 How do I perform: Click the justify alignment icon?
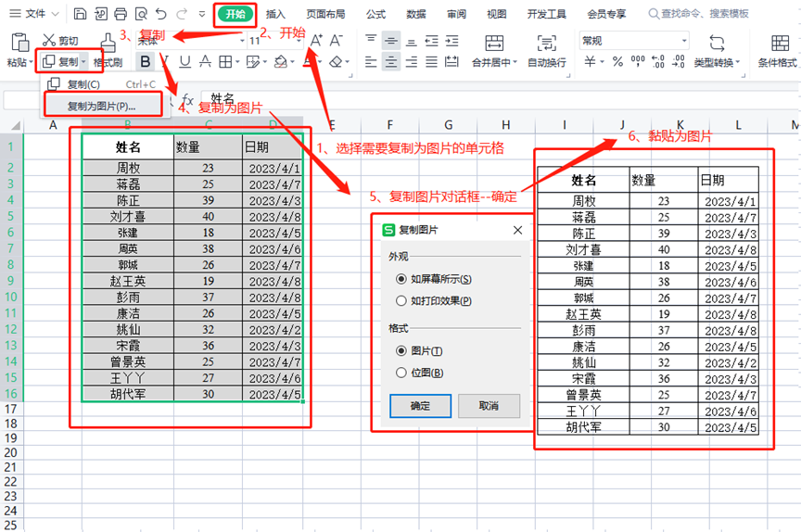click(x=432, y=62)
